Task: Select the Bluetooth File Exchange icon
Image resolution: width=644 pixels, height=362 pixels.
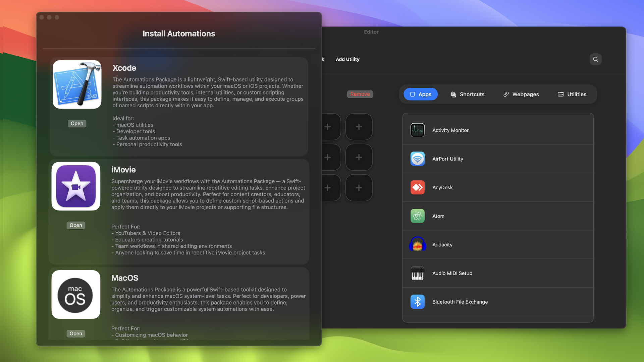Action: [418, 302]
